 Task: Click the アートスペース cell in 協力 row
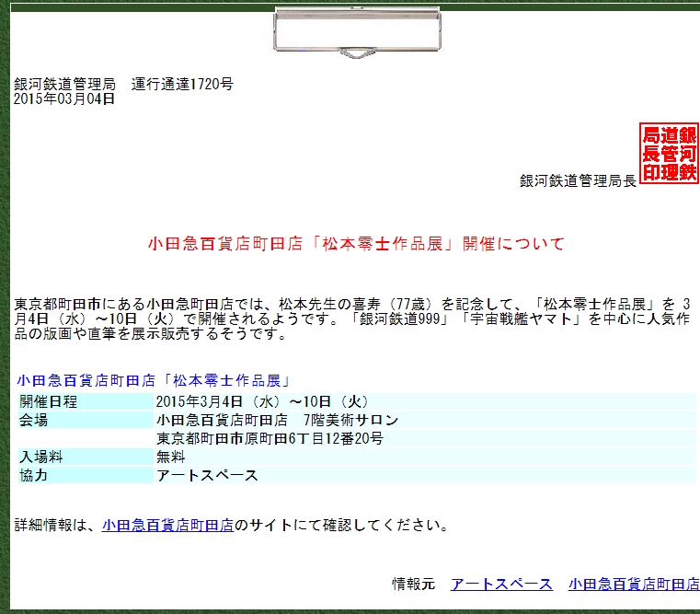point(425,475)
